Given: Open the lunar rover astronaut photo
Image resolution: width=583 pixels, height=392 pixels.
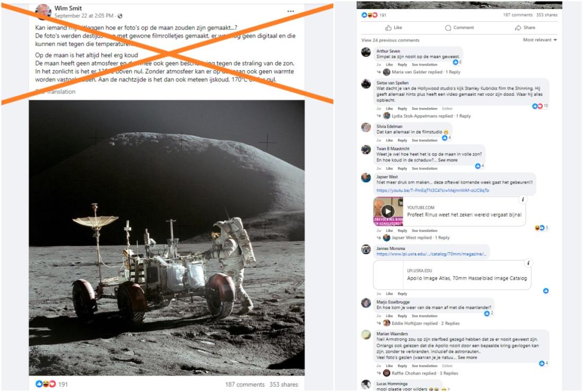Looking at the screenshot, I should coord(166,237).
